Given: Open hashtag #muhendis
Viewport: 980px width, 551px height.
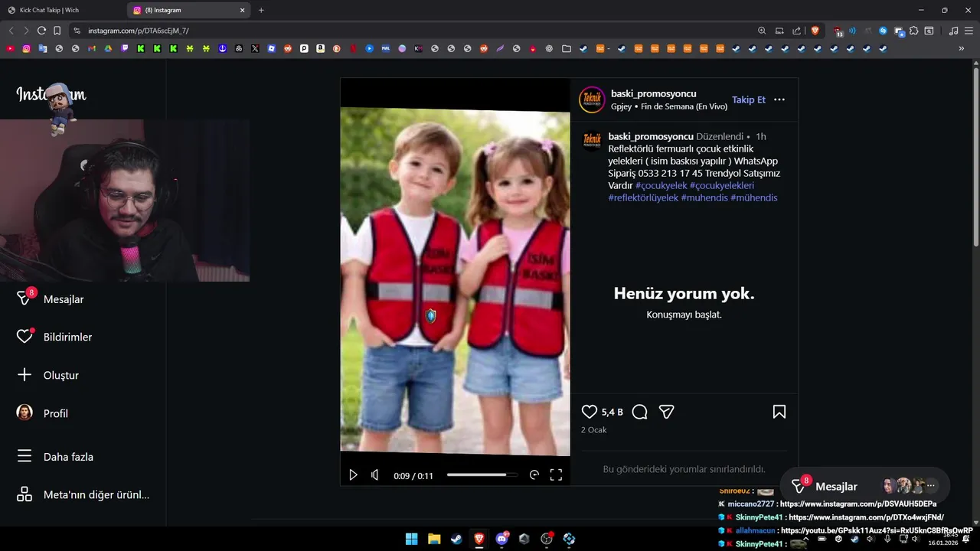Looking at the screenshot, I should (704, 197).
